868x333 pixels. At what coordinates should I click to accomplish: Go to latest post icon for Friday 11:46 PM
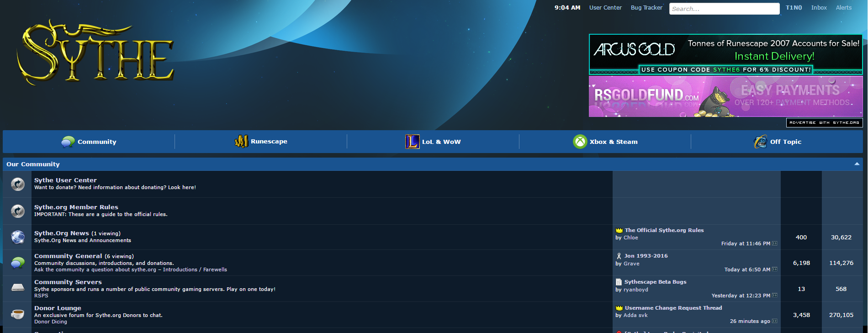pos(774,243)
